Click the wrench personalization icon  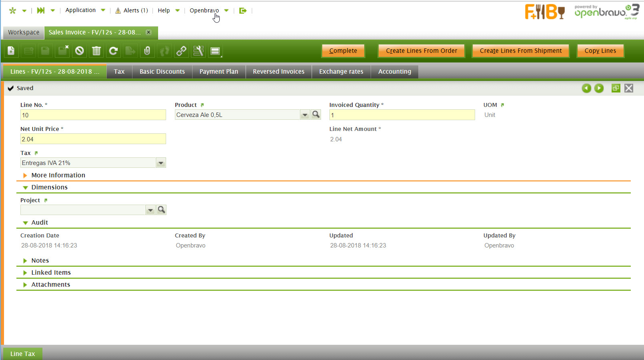(198, 51)
